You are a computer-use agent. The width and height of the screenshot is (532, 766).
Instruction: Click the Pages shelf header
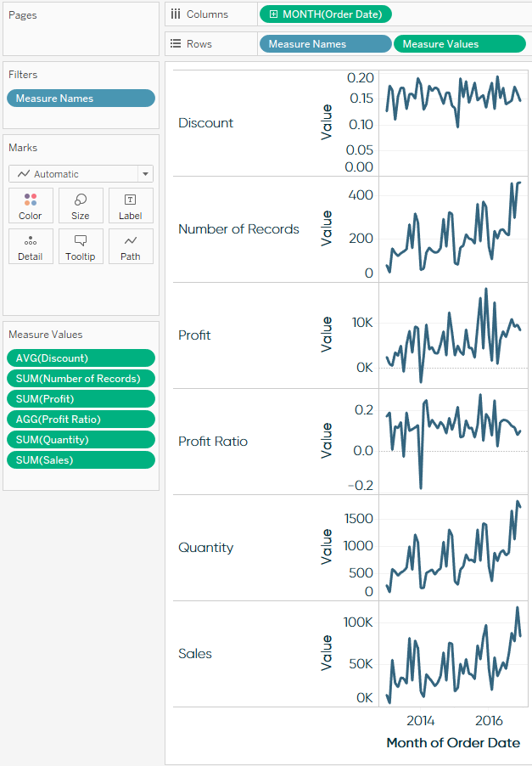click(x=23, y=14)
